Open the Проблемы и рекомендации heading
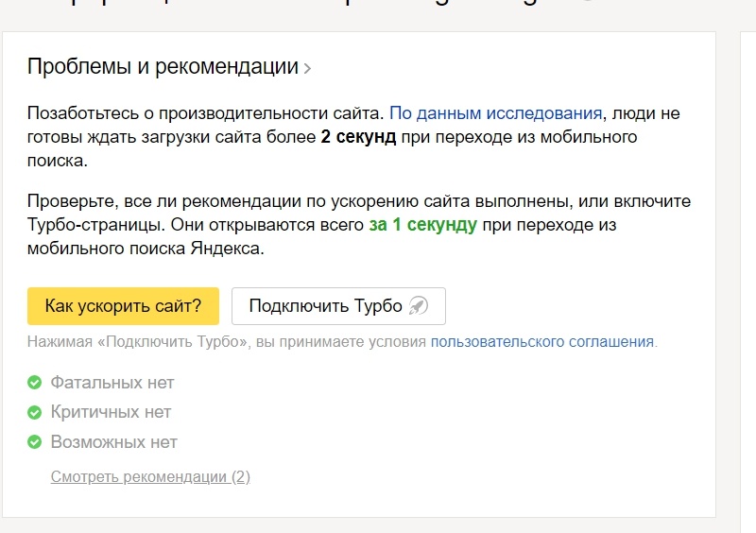Screen dimensions: 756x533 coord(163,67)
